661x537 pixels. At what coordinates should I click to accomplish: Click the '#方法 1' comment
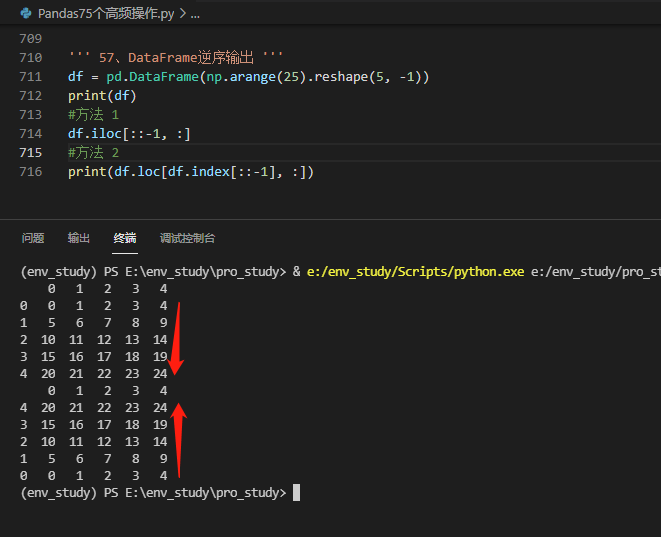point(94,115)
